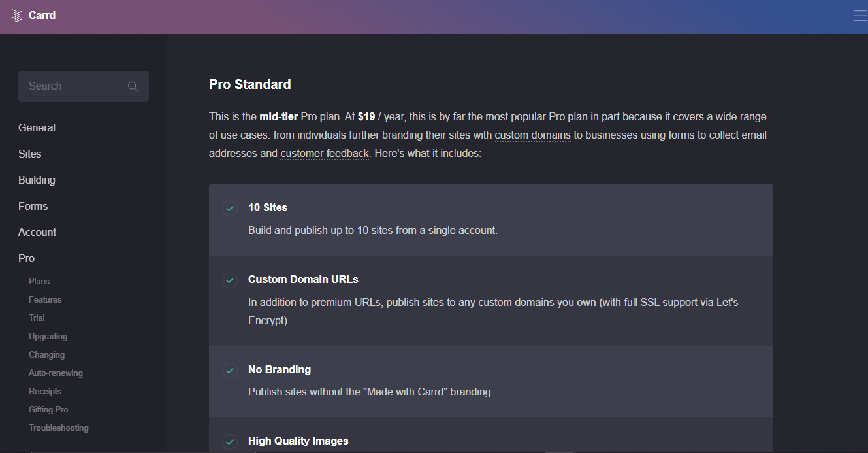Click the checkmark icon beside 10 Sites
Viewport: 868px width, 453px height.
point(230,209)
